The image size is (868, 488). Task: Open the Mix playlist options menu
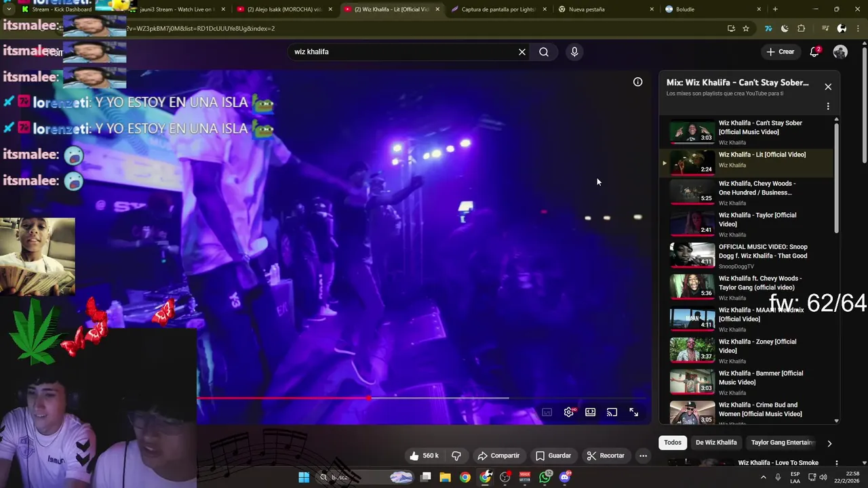click(828, 106)
